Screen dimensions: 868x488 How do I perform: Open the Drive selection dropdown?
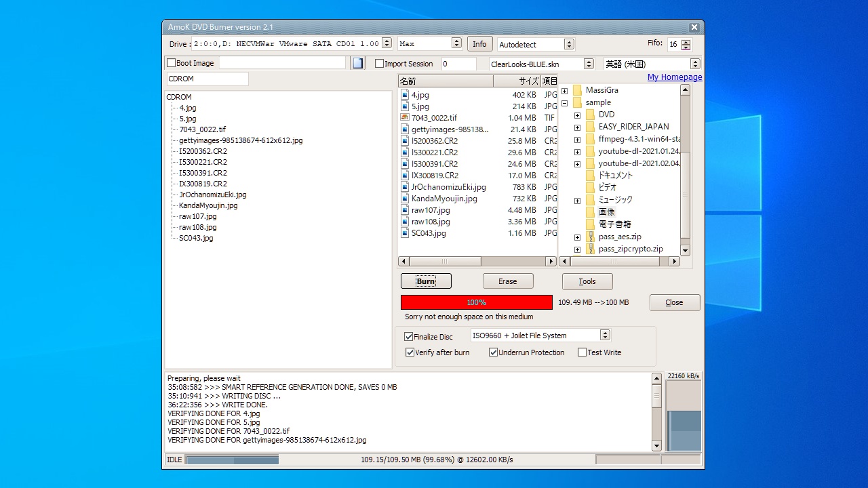click(387, 43)
